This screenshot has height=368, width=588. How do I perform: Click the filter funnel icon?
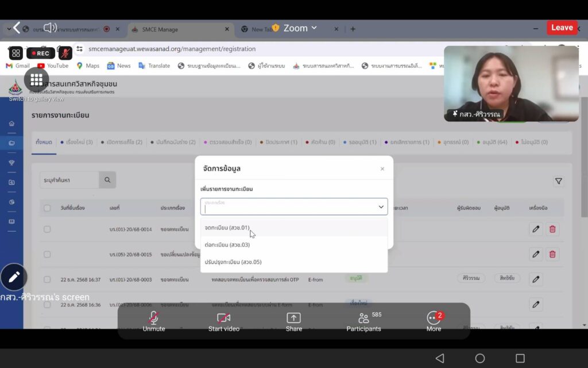[558, 181]
